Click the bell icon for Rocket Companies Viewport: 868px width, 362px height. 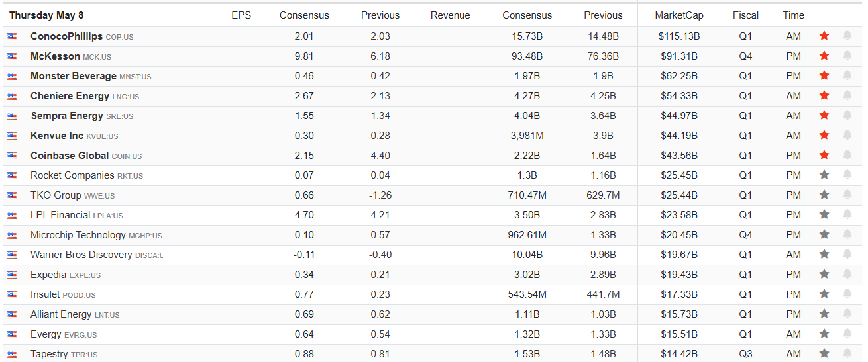(x=847, y=175)
